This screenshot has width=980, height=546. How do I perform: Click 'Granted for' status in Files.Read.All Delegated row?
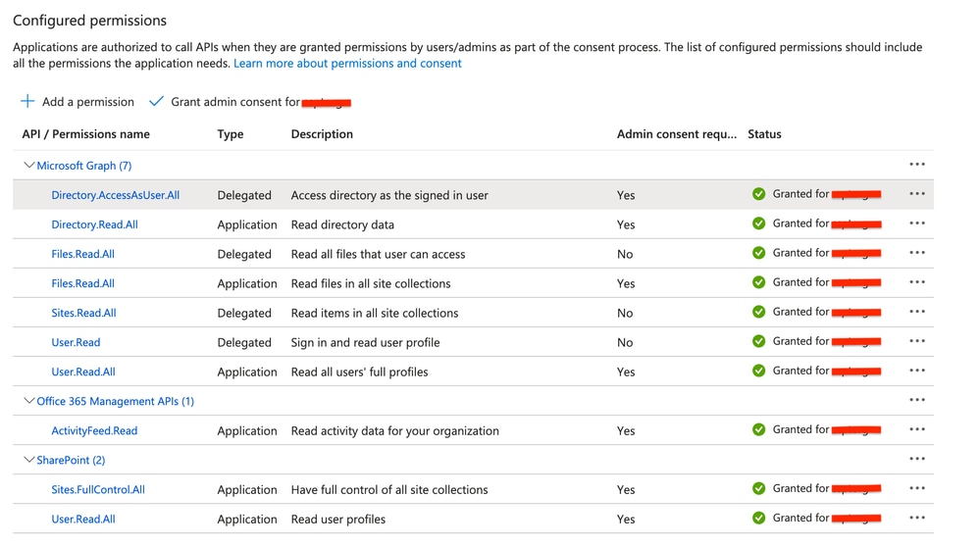pos(800,252)
